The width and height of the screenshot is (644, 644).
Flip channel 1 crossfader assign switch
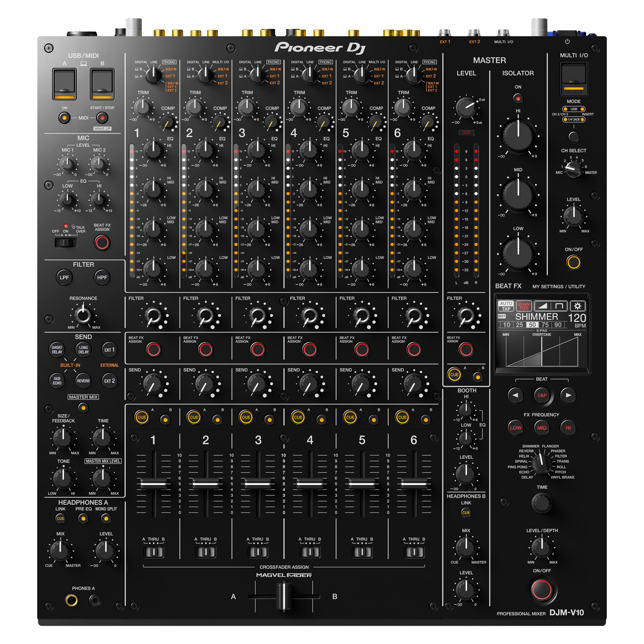coord(154,551)
